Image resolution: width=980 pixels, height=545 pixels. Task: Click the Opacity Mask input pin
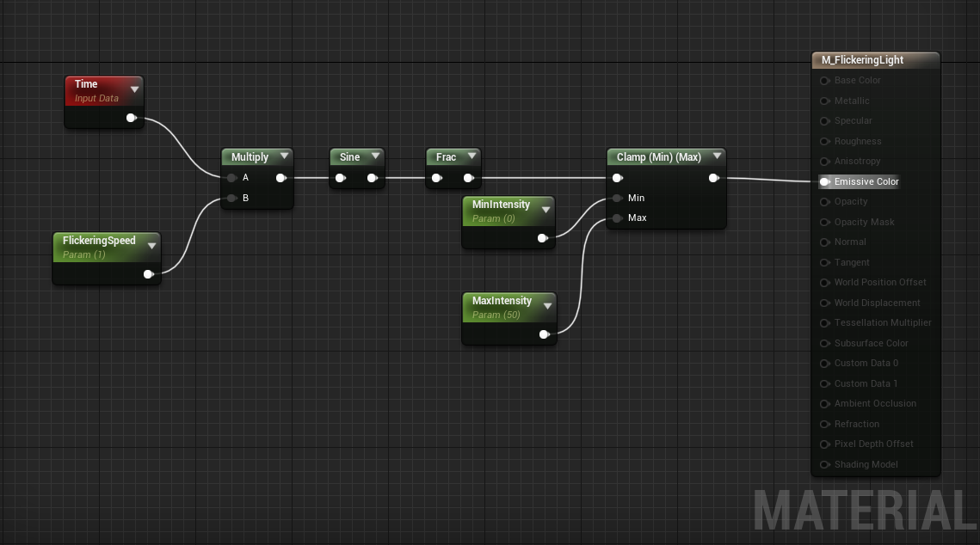point(825,222)
